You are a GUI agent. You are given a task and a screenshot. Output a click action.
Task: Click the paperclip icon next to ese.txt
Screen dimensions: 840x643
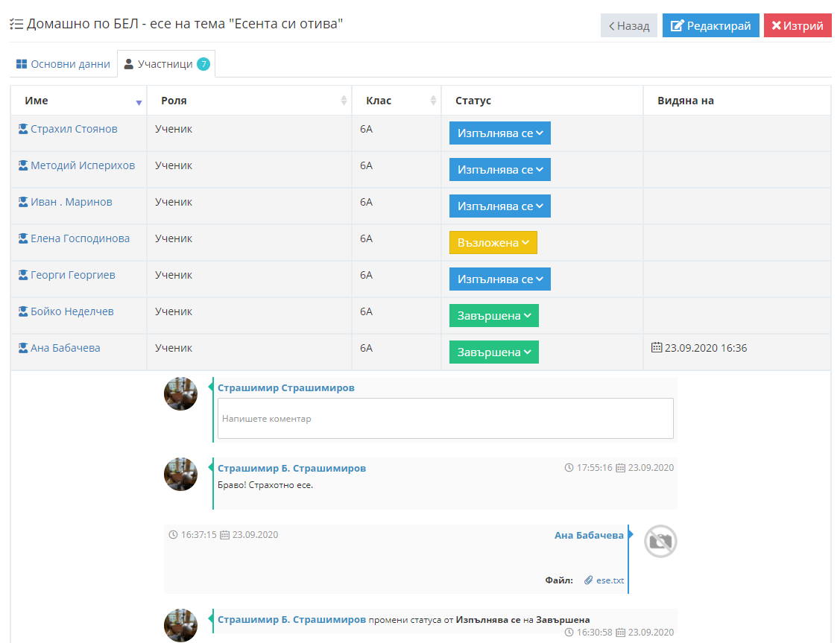[x=588, y=580]
